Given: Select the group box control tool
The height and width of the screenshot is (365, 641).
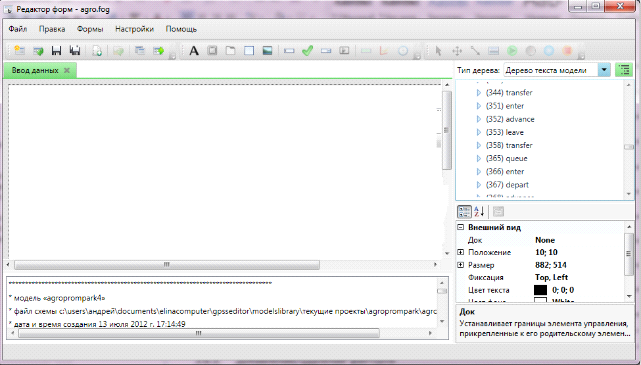Looking at the screenshot, I should point(212,51).
